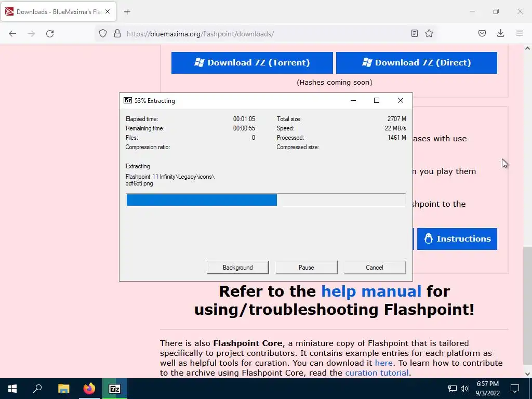Click the 'Compression ratio:' label
The image size is (532, 399).
coord(148,147)
